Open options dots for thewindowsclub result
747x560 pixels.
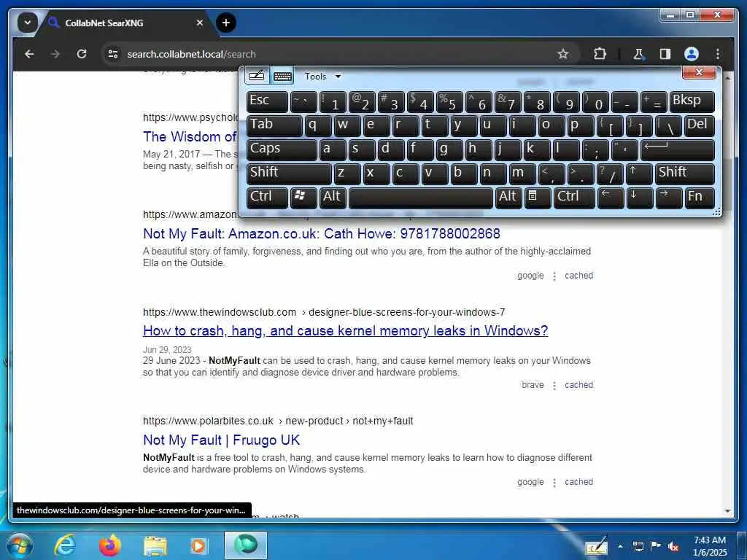[x=554, y=386]
